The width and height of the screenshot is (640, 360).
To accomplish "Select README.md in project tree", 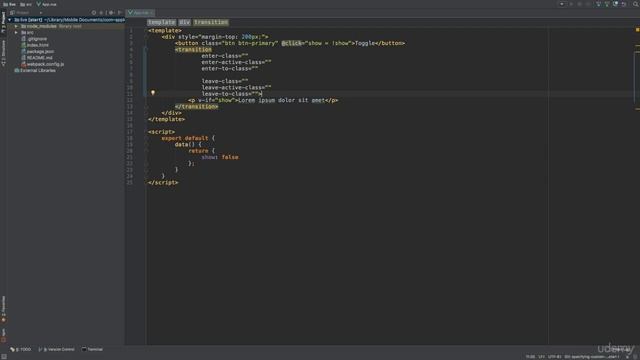I will coord(37,58).
